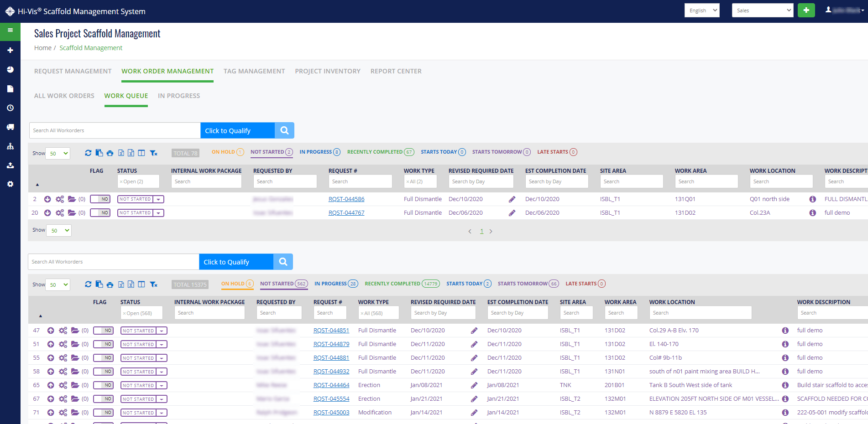Image resolution: width=868 pixels, height=424 pixels.
Task: Toggle the flag switch on row 47
Action: pos(103,331)
